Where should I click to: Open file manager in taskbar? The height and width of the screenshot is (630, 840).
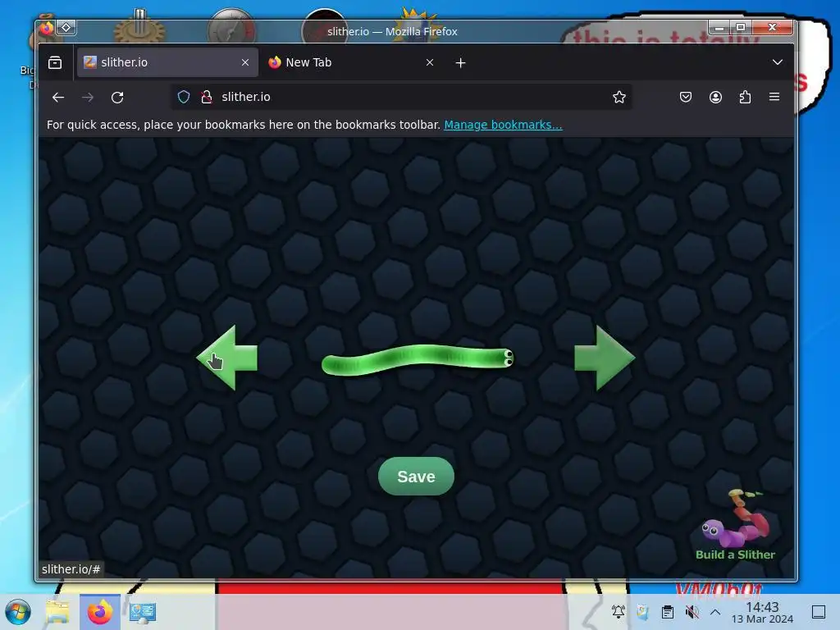[x=57, y=612]
